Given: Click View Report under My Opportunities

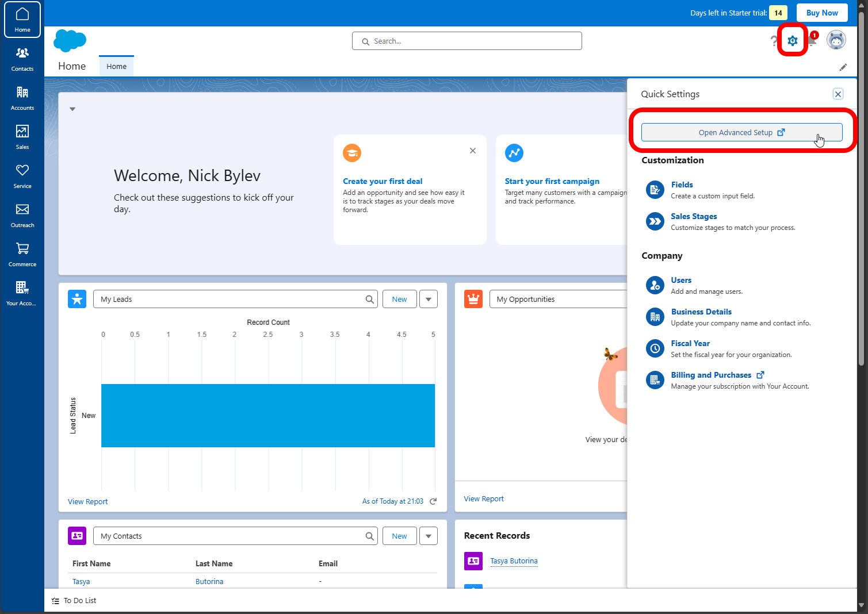Looking at the screenshot, I should pyautogui.click(x=484, y=499).
